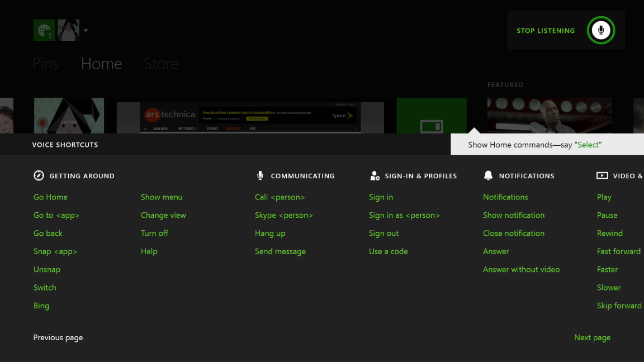Select the gamerpic avatar in top-left
Image resolution: width=644 pixels, height=362 pixels.
44,30
